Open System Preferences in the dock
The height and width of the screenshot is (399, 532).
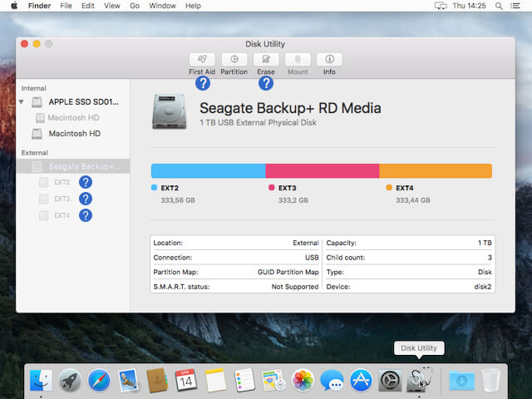pos(390,381)
